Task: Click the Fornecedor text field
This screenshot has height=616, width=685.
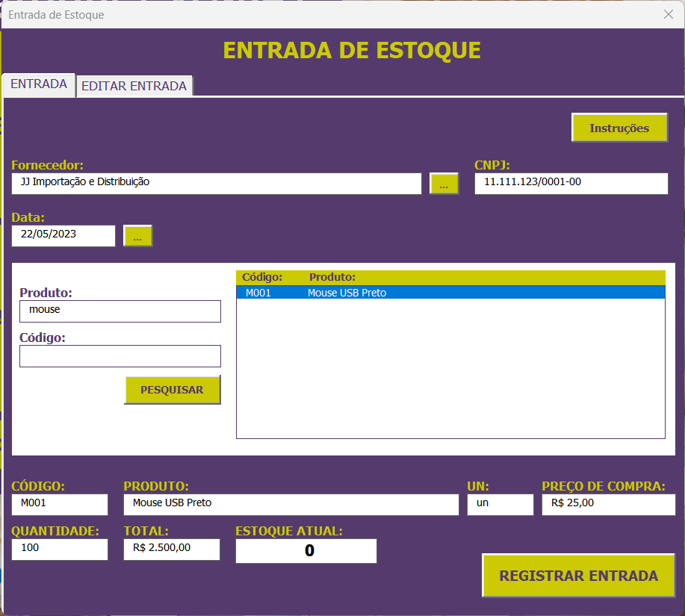Action: (x=216, y=184)
